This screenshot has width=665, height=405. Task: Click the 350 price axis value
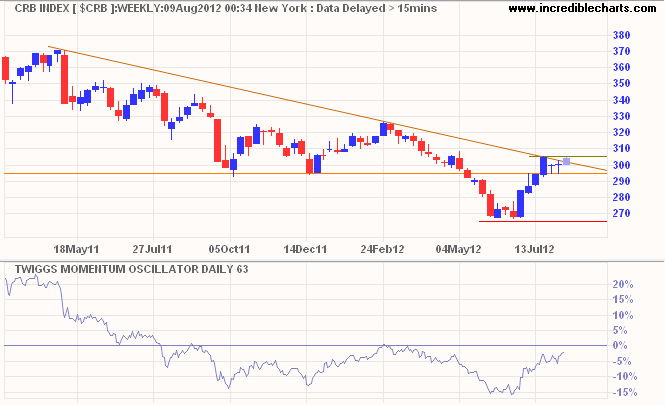(x=621, y=84)
